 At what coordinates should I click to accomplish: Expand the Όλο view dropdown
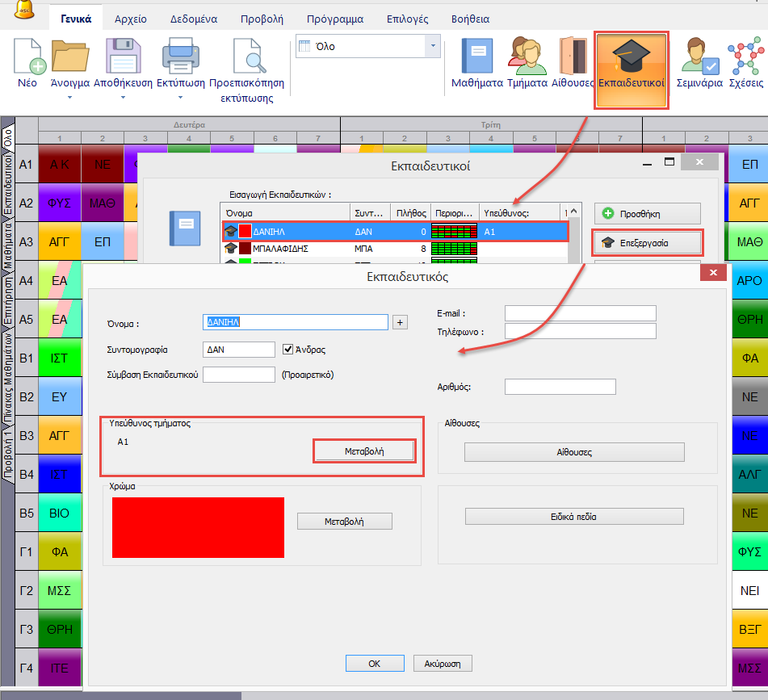(433, 47)
